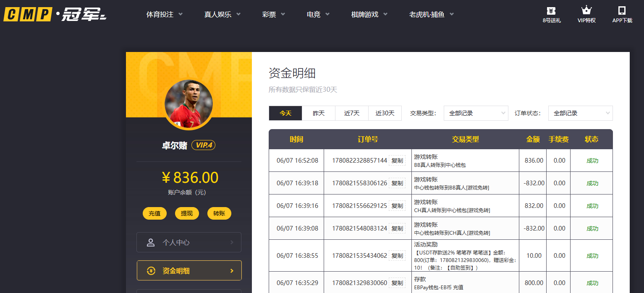This screenshot has height=293, width=644.
Task: Click the CMP 冠军 logo
Action: click(55, 15)
